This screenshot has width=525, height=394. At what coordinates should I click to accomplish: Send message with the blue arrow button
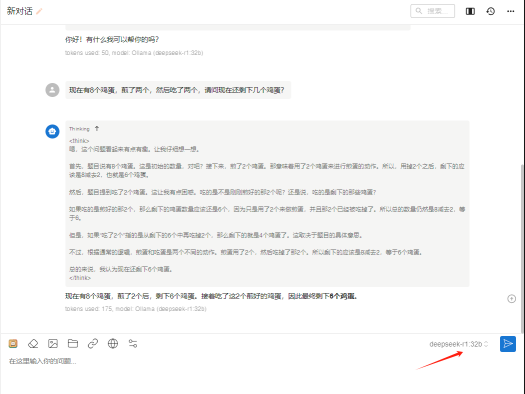(508, 344)
